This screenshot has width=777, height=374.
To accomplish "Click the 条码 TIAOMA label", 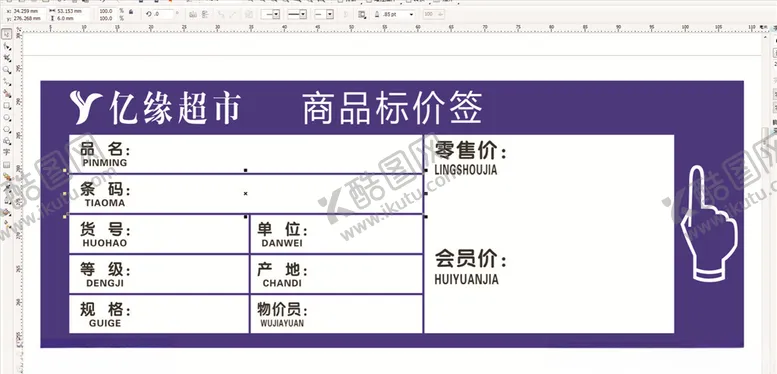I will pos(105,195).
